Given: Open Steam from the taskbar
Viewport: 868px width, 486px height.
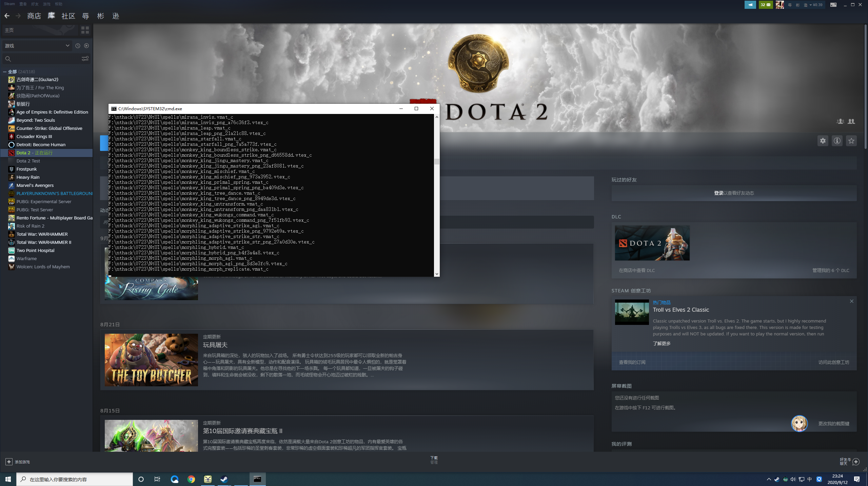Looking at the screenshot, I should coord(224,479).
